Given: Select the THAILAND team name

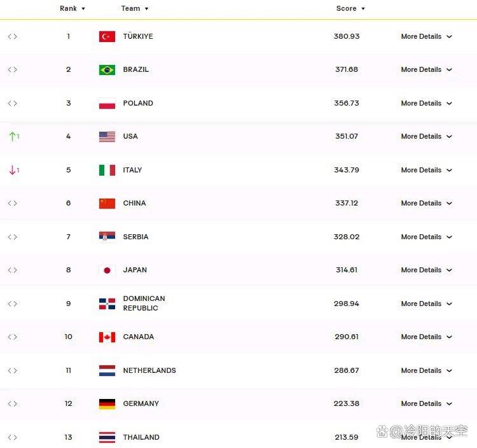Looking at the screenshot, I should coord(141,437).
